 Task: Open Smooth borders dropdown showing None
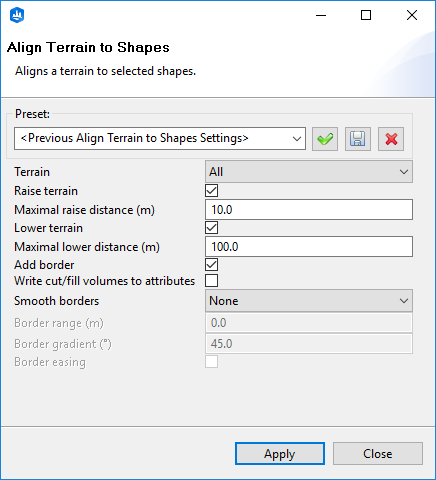pyautogui.click(x=309, y=301)
